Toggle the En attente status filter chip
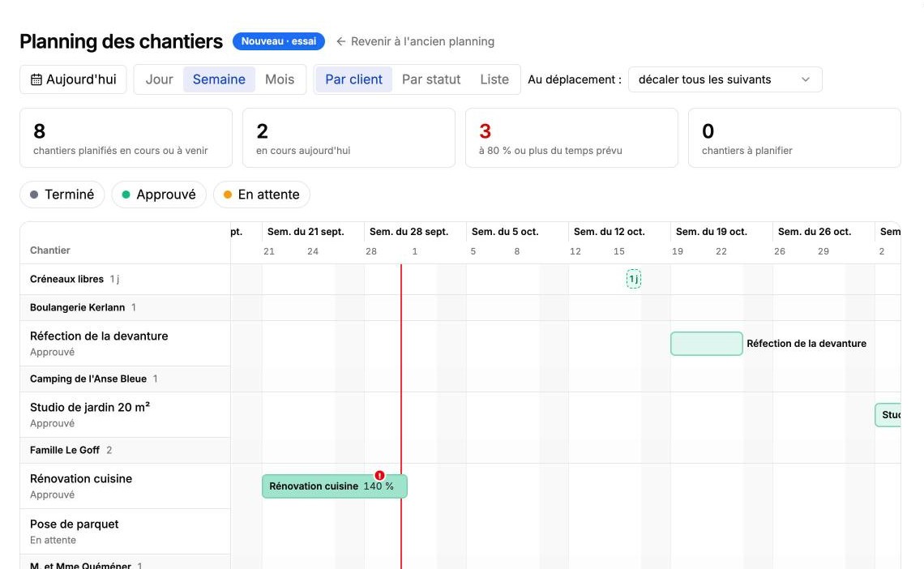Image resolution: width=924 pixels, height=569 pixels. (262, 195)
